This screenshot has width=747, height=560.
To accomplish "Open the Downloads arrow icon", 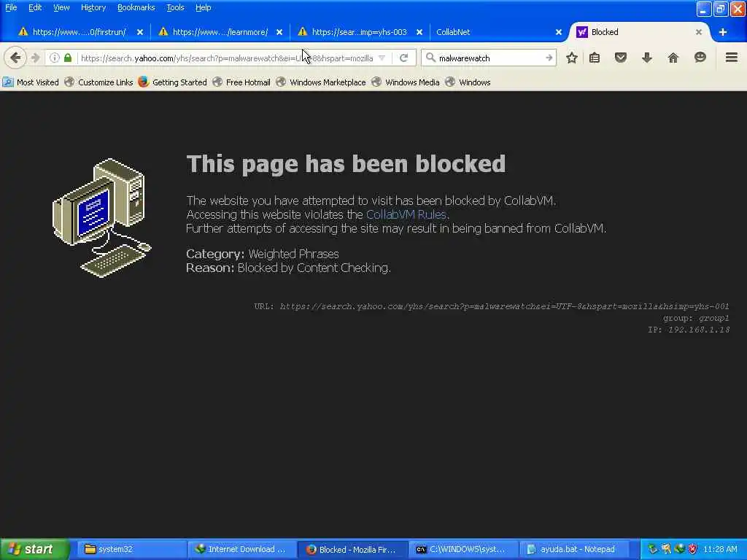I will tap(646, 58).
